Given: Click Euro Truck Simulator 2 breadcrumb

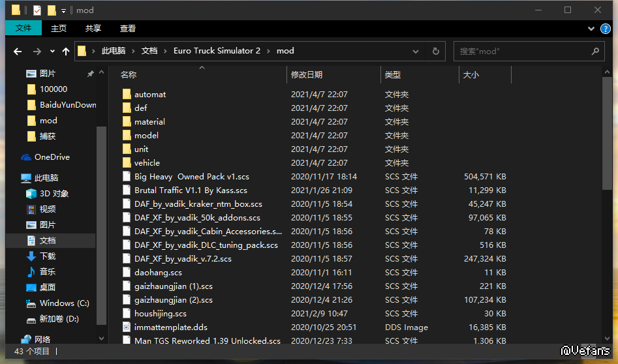Looking at the screenshot, I should coord(217,52).
